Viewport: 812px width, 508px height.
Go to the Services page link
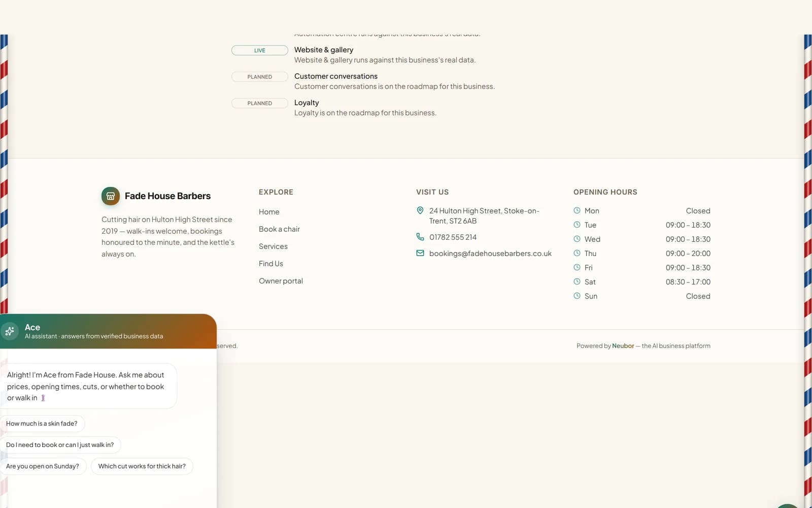coord(273,246)
